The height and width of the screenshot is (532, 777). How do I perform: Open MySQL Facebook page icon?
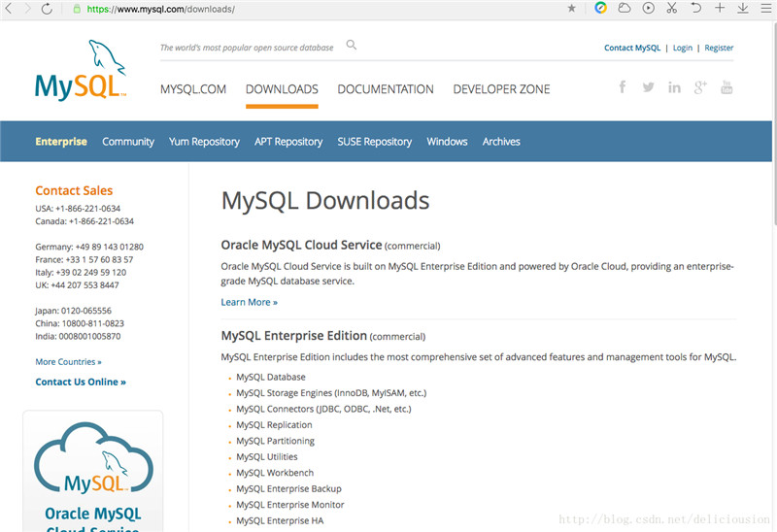(623, 87)
